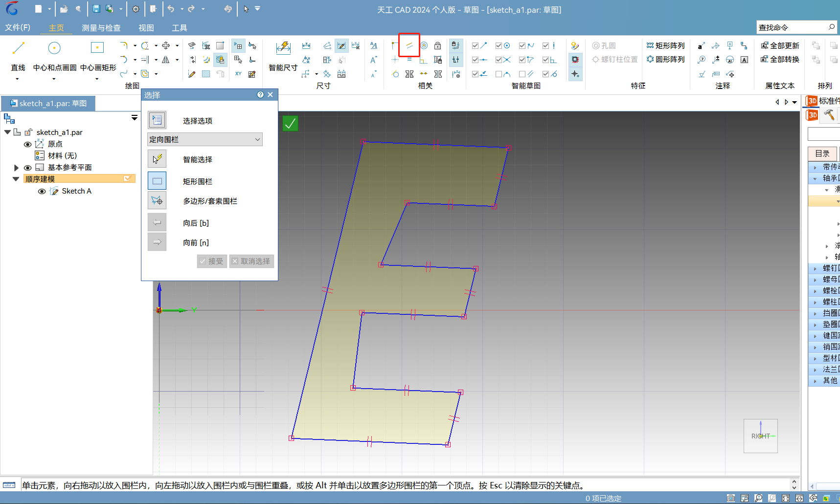Collapse the 顺序建模 tree node
This screenshot has width=840, height=504.
coord(16,179)
